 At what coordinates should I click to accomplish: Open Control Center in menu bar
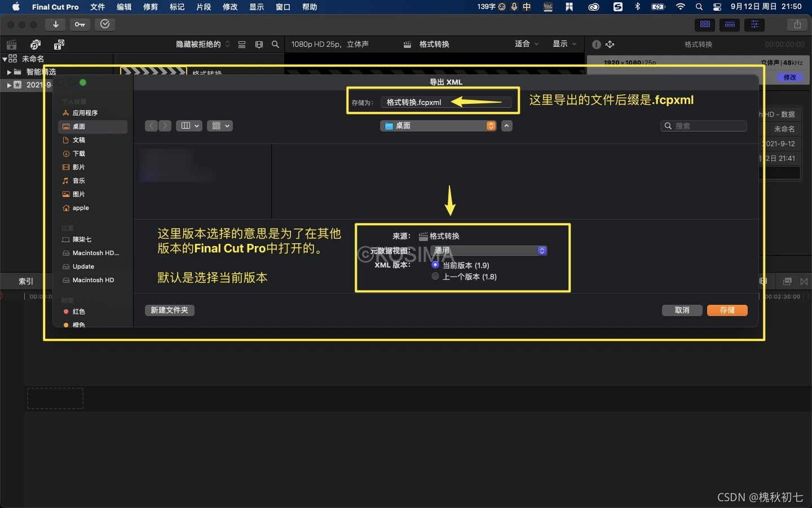coord(717,7)
